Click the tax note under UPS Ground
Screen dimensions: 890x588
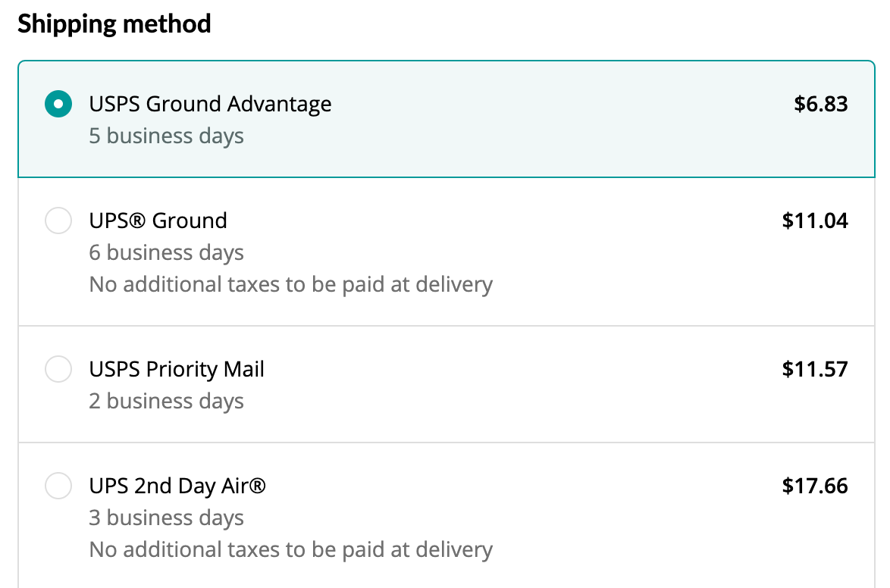(290, 285)
